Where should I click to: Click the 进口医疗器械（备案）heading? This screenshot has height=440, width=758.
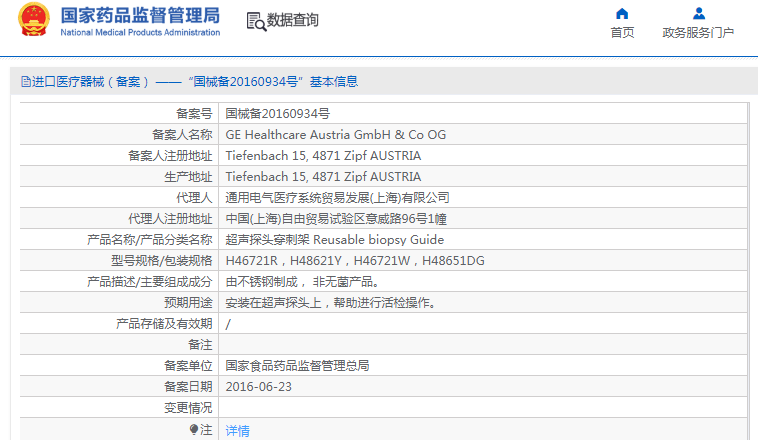[x=90, y=82]
